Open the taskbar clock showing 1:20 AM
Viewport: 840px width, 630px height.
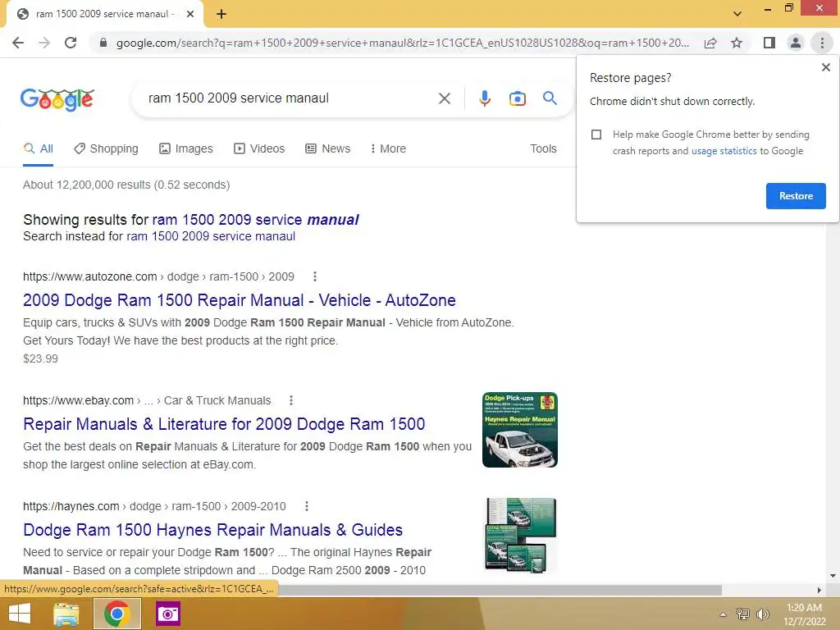click(x=804, y=614)
